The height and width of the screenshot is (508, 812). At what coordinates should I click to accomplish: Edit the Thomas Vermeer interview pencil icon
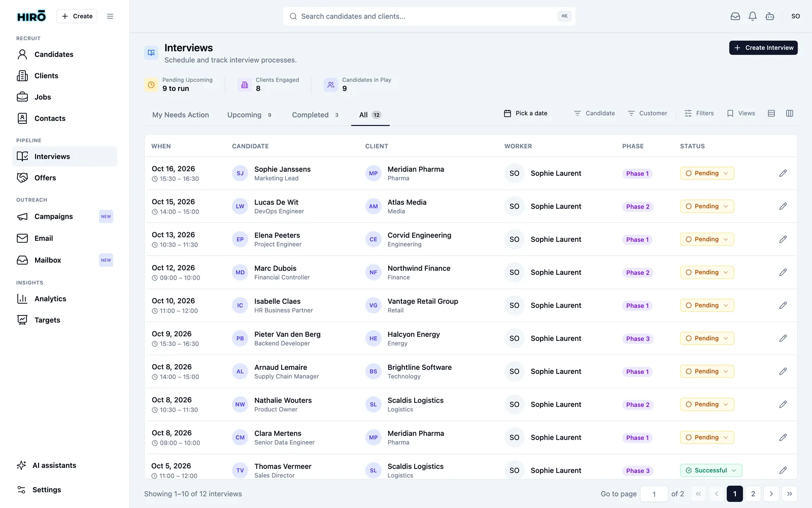click(x=783, y=470)
